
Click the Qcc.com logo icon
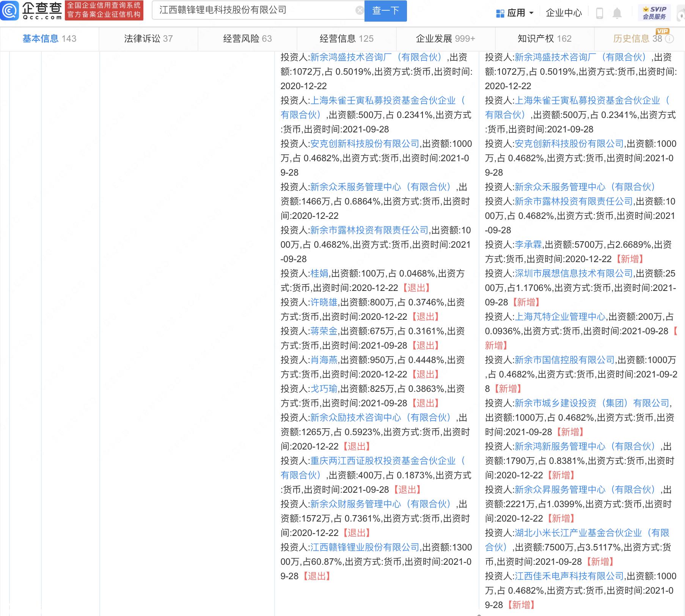click(9, 11)
